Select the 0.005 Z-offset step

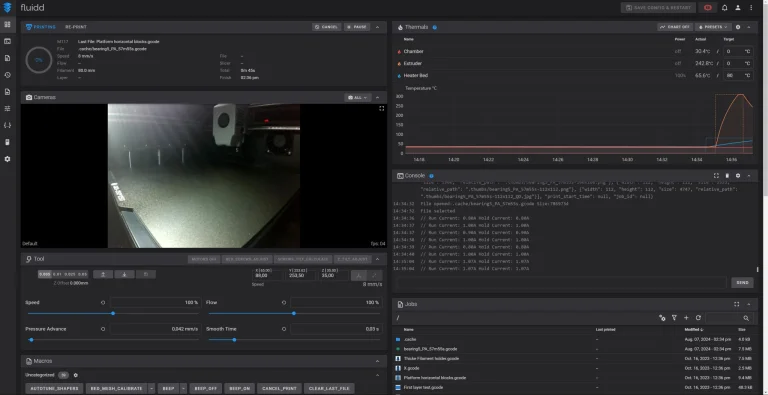(x=45, y=274)
